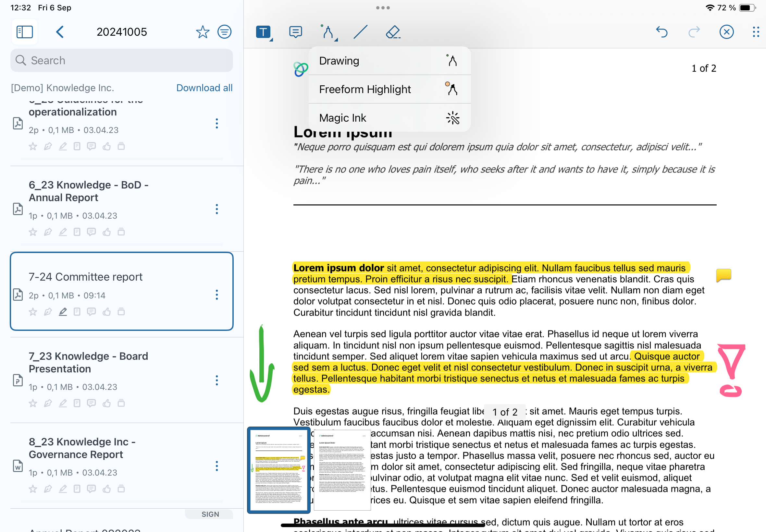Open options for 6_23 Annual Report
The height and width of the screenshot is (532, 766).
(x=217, y=209)
